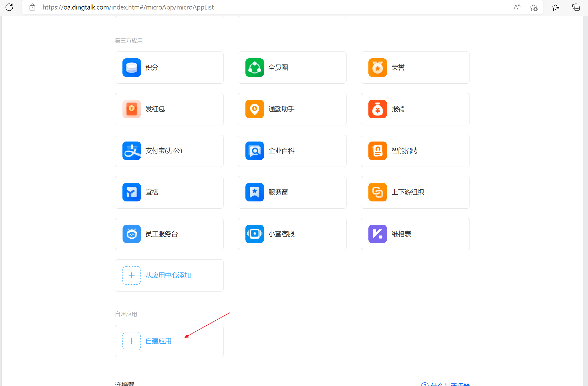
Task: Click the 自建应用 blue link text
Action: pos(158,341)
